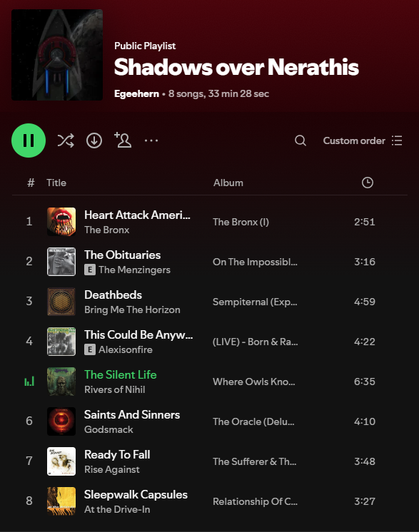Invite collaborators with the add-person icon
Viewport: 419px width, 532px height.
click(123, 140)
